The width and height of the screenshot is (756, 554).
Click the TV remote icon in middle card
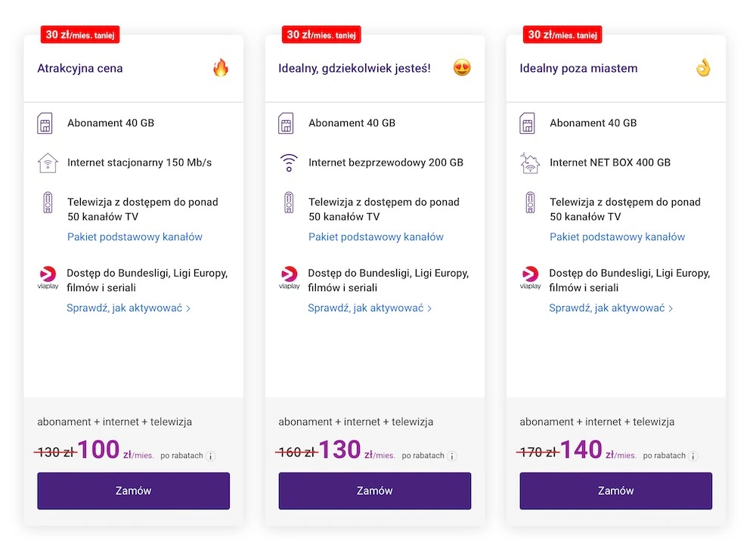click(x=289, y=203)
